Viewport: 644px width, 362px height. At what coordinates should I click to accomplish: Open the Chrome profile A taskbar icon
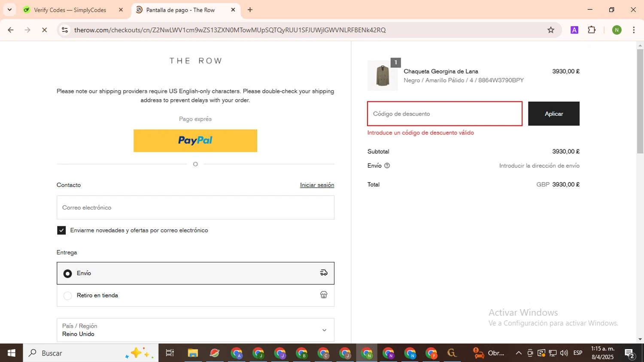click(237, 353)
